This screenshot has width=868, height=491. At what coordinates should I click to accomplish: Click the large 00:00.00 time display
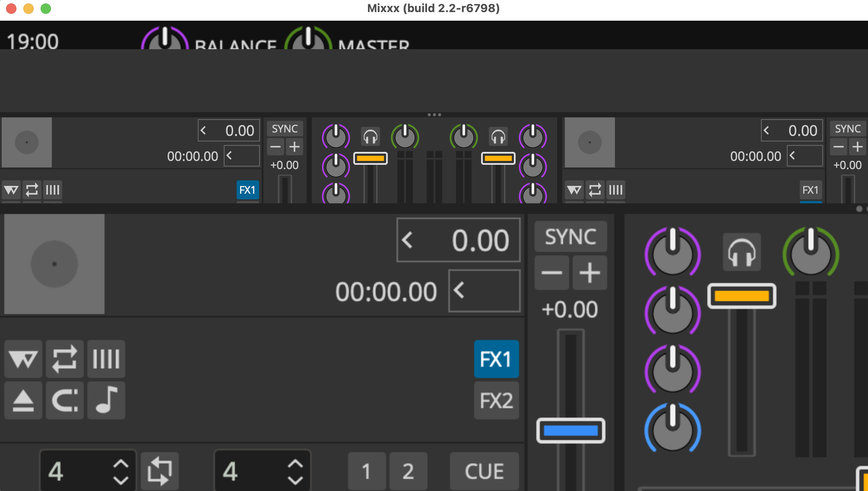(x=386, y=292)
